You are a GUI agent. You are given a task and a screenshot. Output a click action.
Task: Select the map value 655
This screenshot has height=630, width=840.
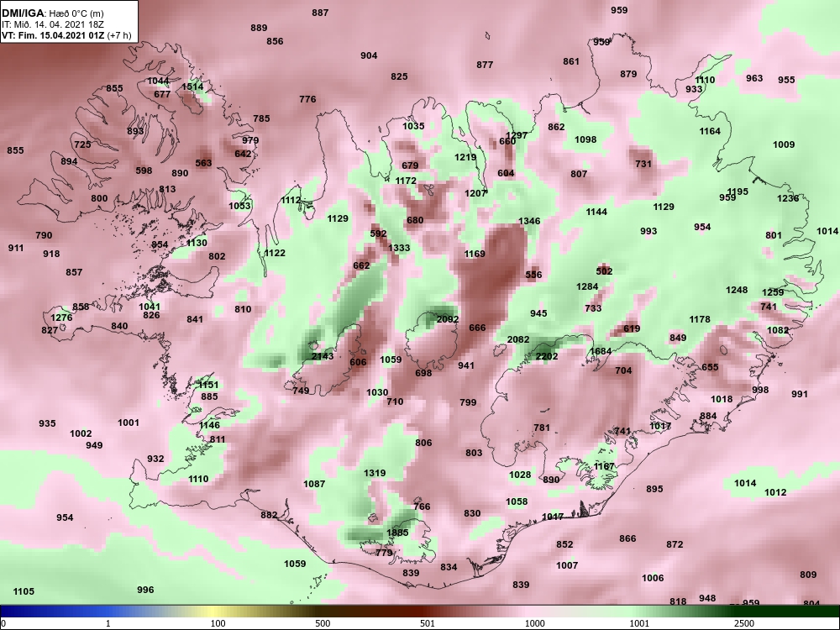[710, 368]
